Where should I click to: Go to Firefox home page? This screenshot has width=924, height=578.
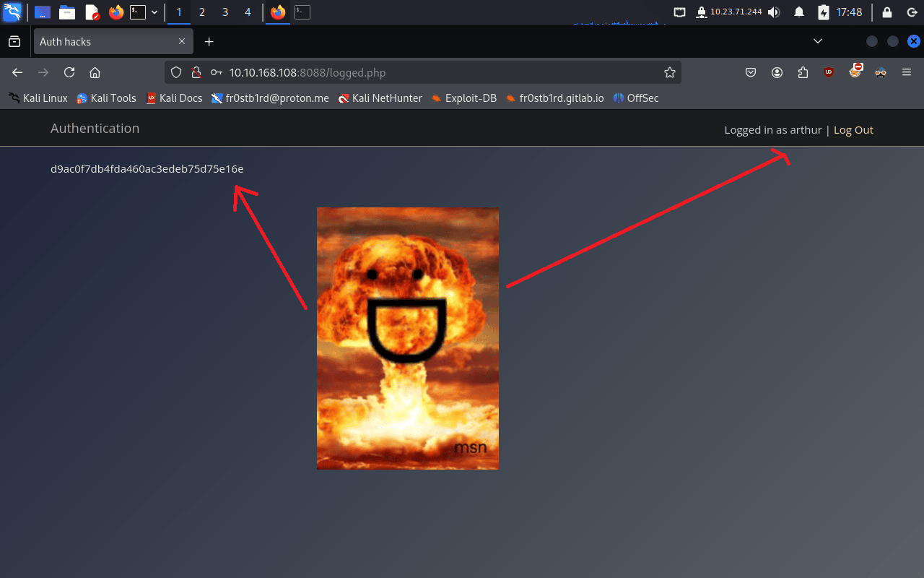coord(94,72)
